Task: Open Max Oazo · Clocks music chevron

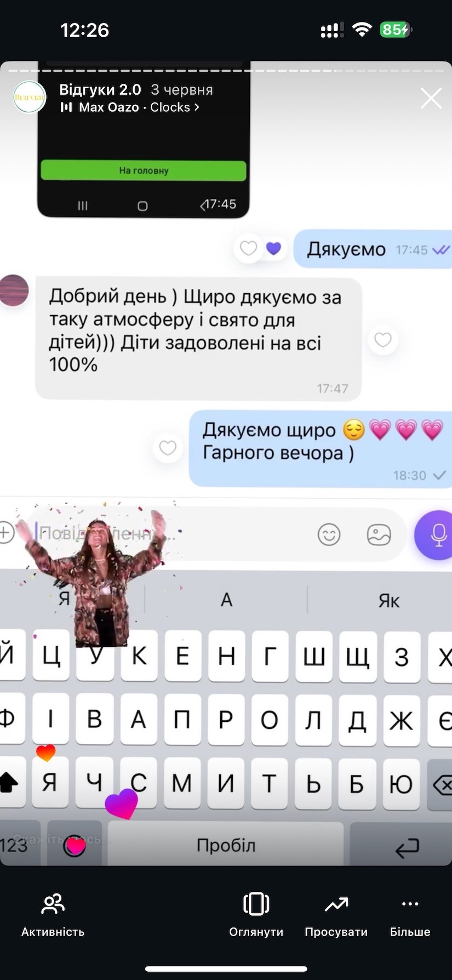Action: coord(196,107)
